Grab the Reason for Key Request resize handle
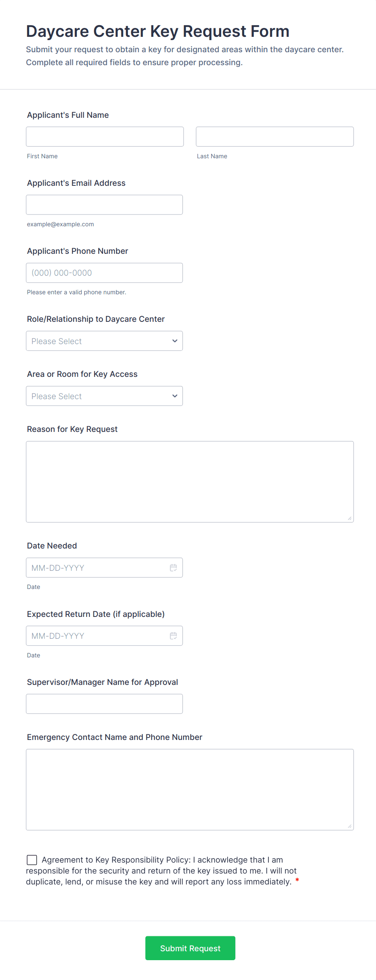 (x=350, y=519)
